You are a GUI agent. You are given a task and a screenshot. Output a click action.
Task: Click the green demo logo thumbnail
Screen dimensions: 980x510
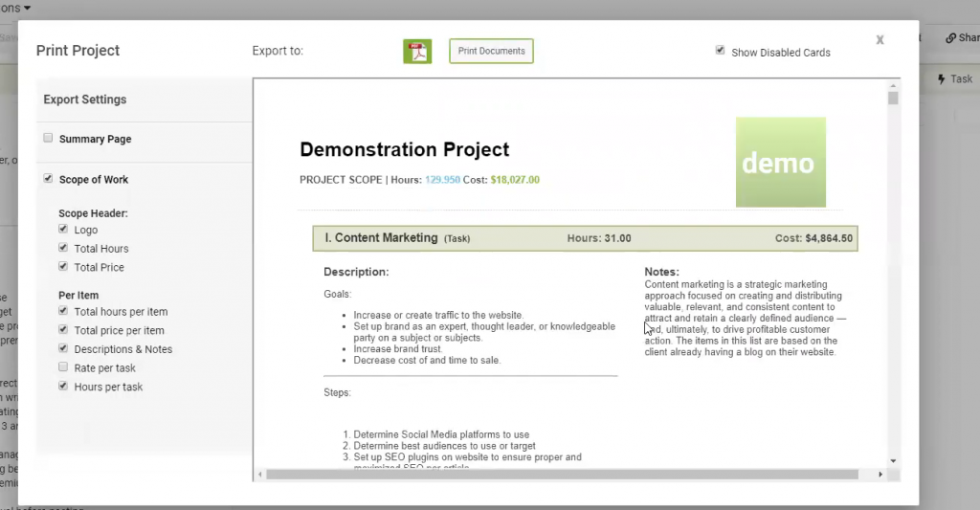coord(781,163)
